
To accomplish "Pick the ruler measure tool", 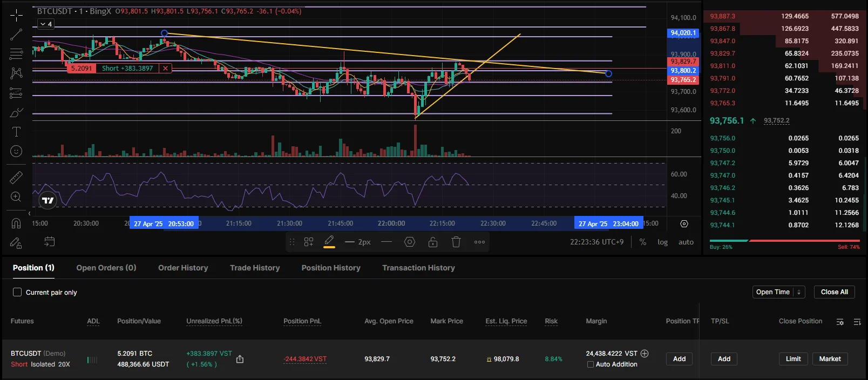I will click(16, 177).
